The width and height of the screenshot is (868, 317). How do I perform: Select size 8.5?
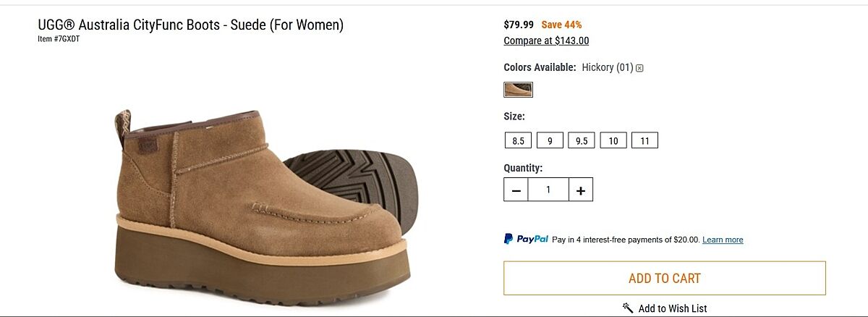(x=518, y=140)
